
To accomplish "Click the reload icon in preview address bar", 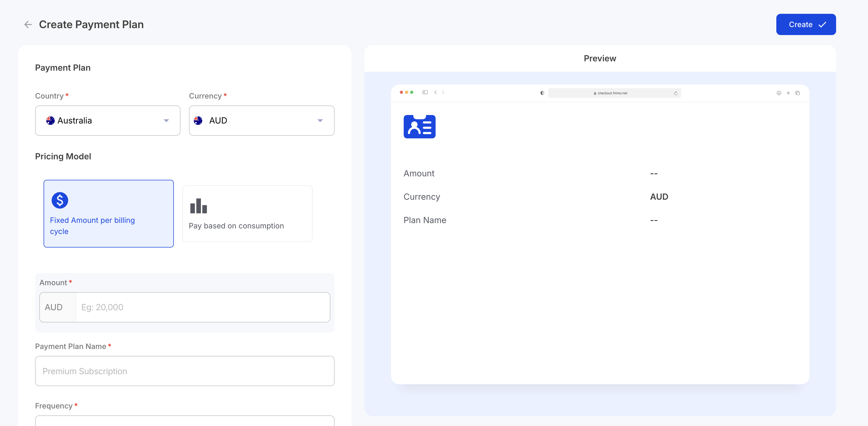I will click(676, 93).
